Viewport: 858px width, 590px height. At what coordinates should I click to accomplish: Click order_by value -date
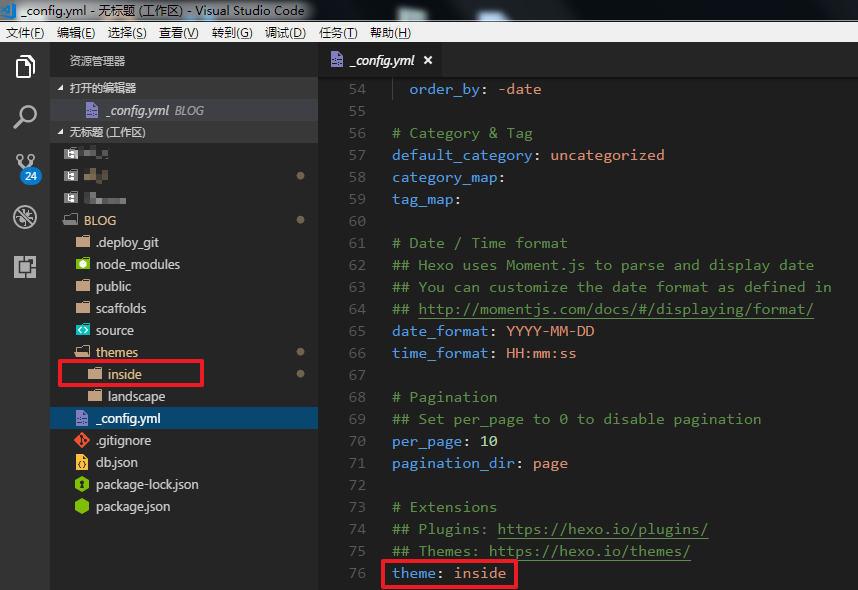(519, 89)
